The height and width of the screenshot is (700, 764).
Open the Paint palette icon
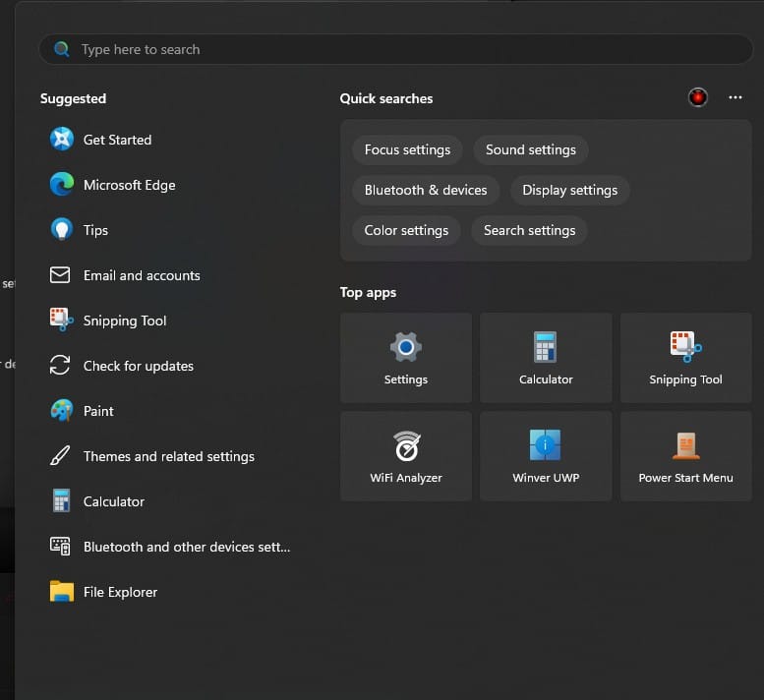pos(62,411)
